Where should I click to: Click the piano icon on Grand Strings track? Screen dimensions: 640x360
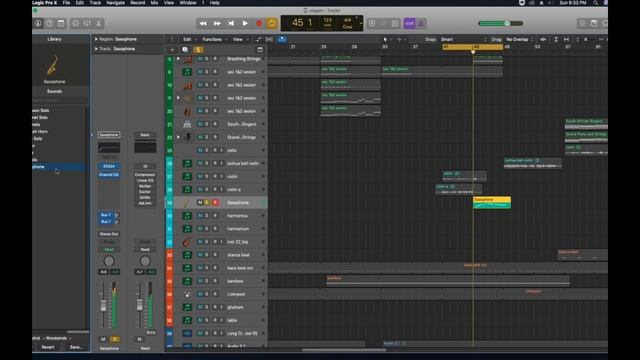pos(187,137)
